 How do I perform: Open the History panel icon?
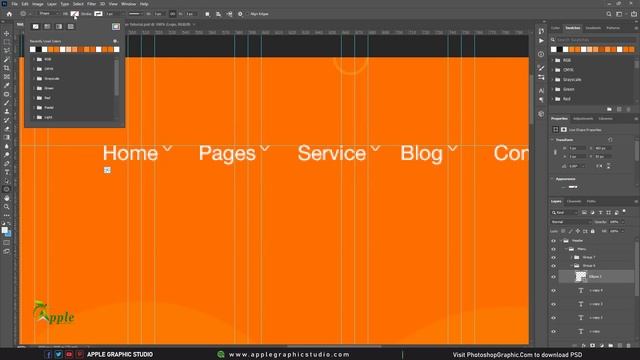[541, 31]
